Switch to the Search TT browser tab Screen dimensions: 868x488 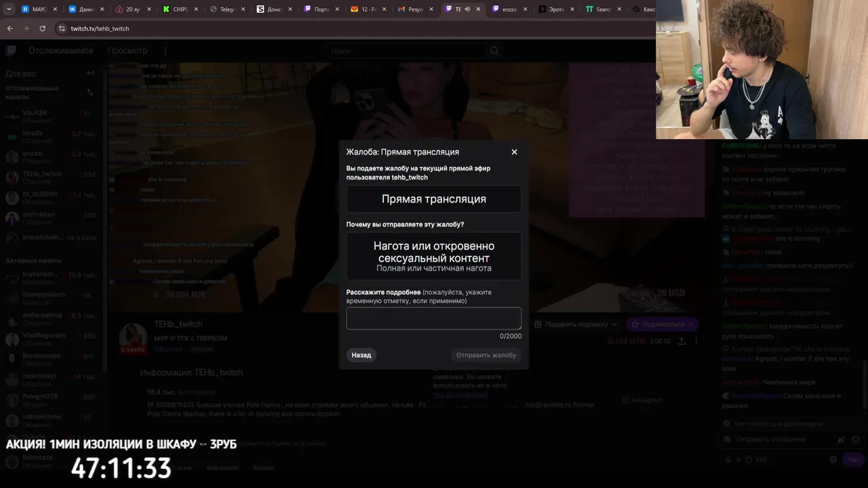point(603,9)
